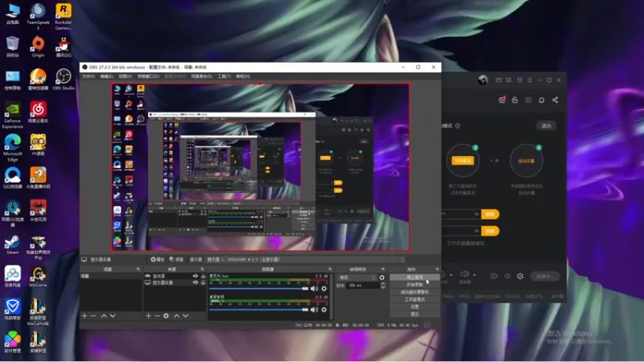644x362 pixels.
Task: Open 场景集合(S) menu in OBS
Action: pos(201,76)
